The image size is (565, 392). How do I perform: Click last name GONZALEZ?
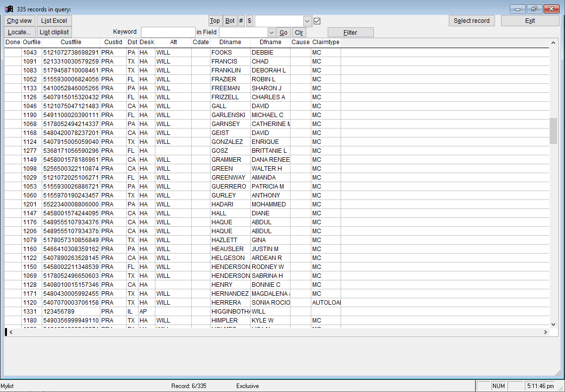[227, 142]
